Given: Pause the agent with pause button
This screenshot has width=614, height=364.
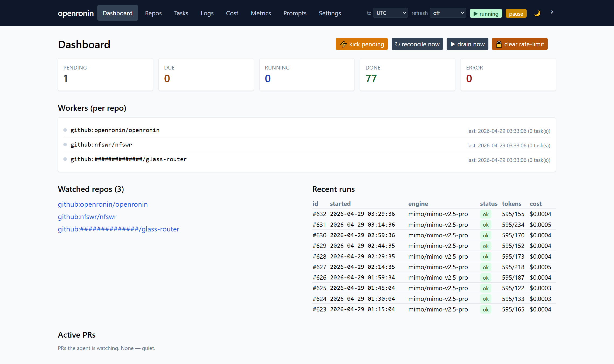Looking at the screenshot, I should point(516,13).
